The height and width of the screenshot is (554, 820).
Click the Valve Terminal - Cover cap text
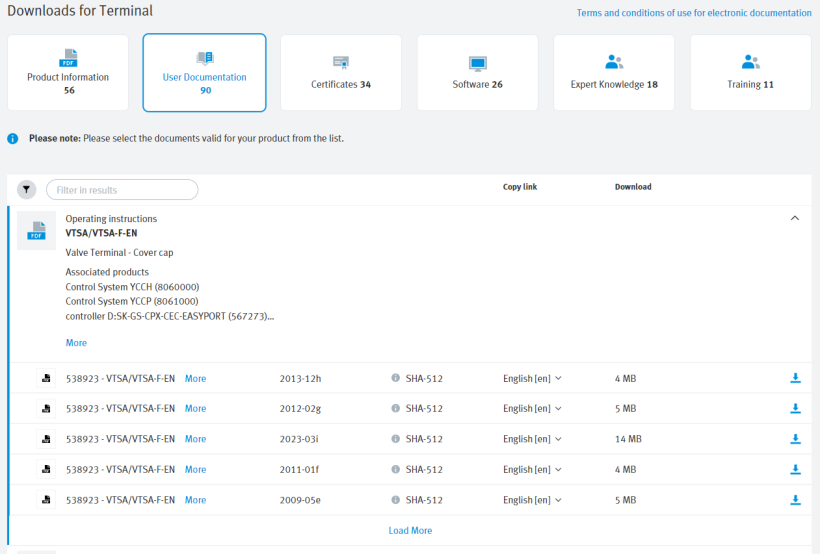[119, 253]
